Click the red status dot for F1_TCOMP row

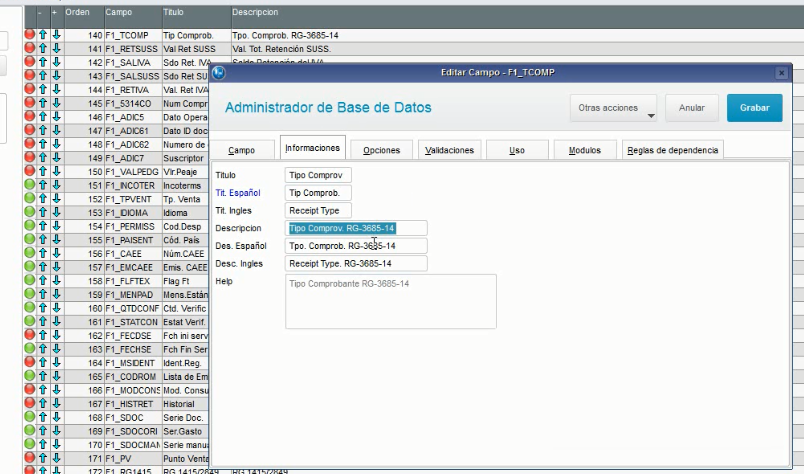30,34
